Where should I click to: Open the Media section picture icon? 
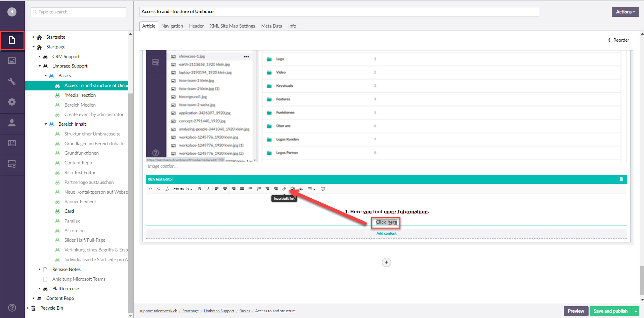click(12, 61)
